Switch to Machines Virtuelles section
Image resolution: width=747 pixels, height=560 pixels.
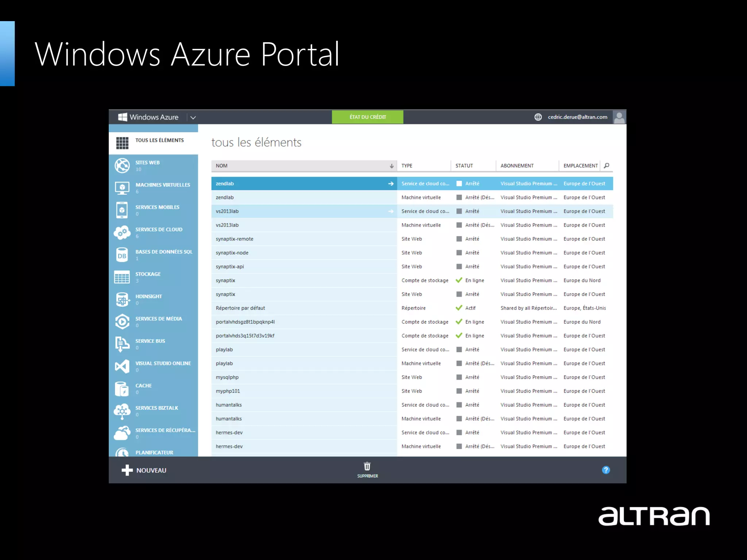click(154, 188)
